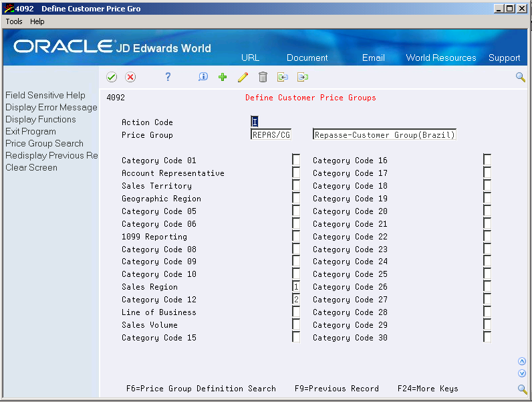Click the Category Code 18 field

point(487,185)
